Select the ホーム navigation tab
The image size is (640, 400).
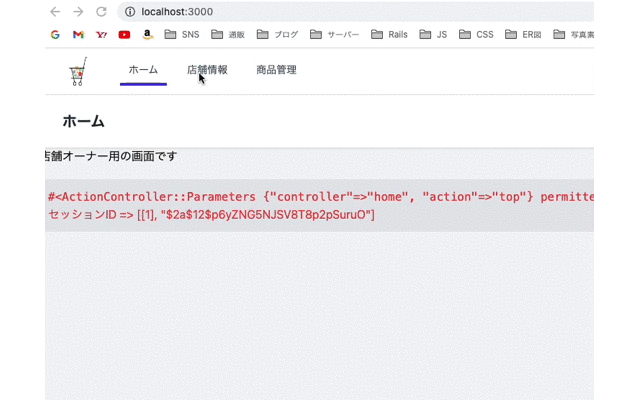click(143, 70)
